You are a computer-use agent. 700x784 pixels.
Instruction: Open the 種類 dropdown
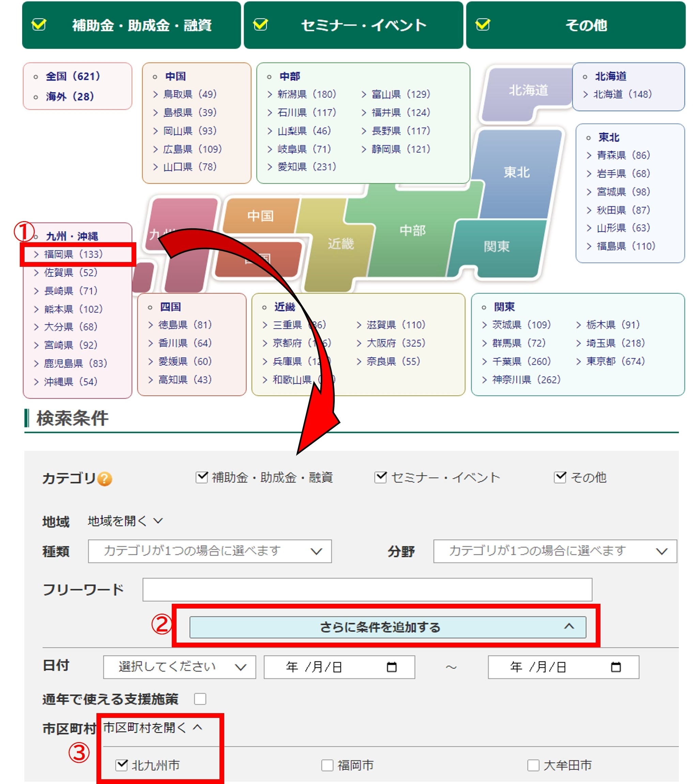210,551
